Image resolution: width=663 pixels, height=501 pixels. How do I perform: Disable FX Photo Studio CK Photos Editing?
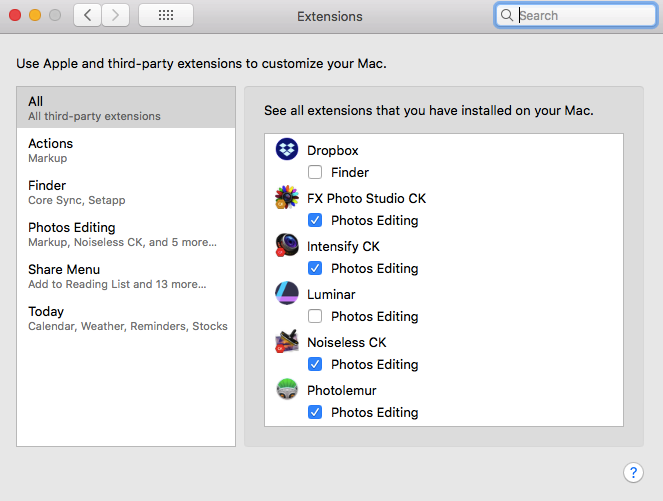coord(315,220)
